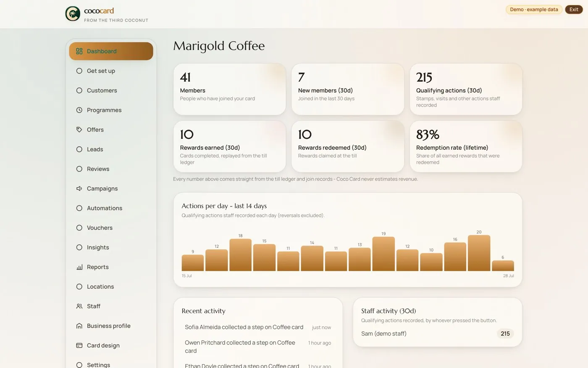This screenshot has height=368, width=588.
Task: Click the Rewards redeemed (30d) label
Action: click(332, 148)
